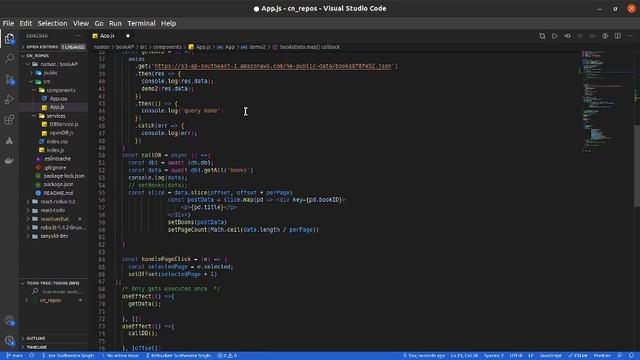640x360 pixels.
Task: Open the Explorer view in activity bar
Action: pyautogui.click(x=9, y=39)
